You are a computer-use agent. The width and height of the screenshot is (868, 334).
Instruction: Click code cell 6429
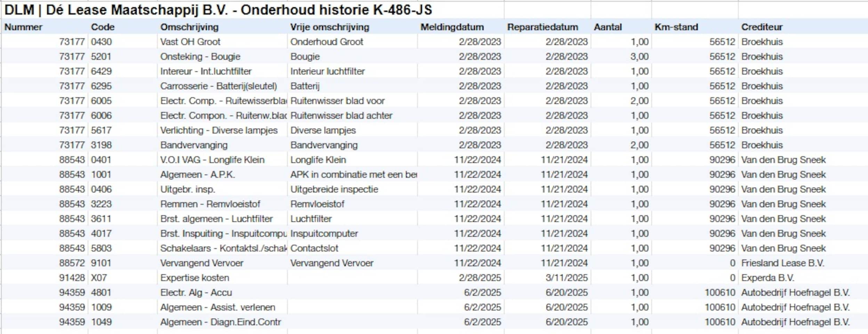click(101, 71)
